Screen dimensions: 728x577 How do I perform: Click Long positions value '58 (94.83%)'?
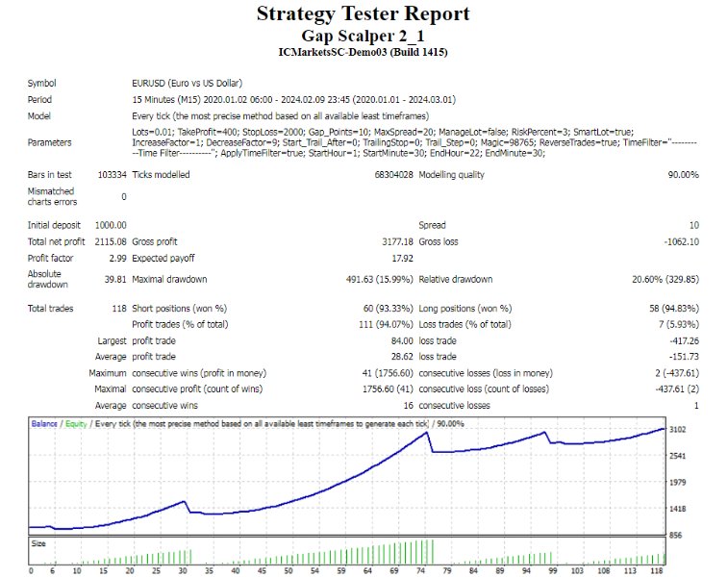coord(674,309)
